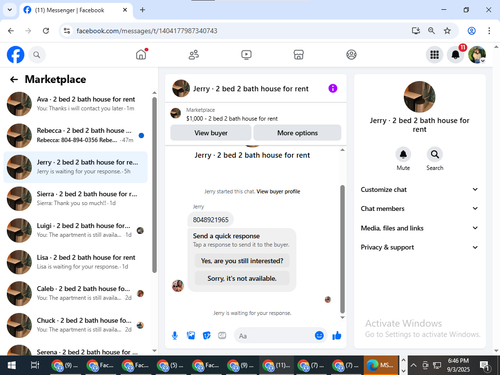This screenshot has height=375, width=500.
Task: Open the Windows notification center icon
Action: [x=484, y=365]
